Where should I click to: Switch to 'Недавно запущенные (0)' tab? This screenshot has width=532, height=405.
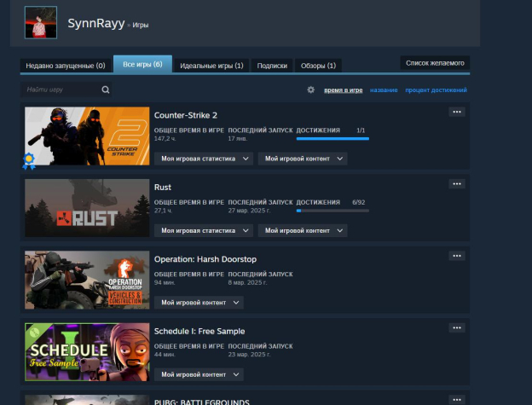(66, 66)
